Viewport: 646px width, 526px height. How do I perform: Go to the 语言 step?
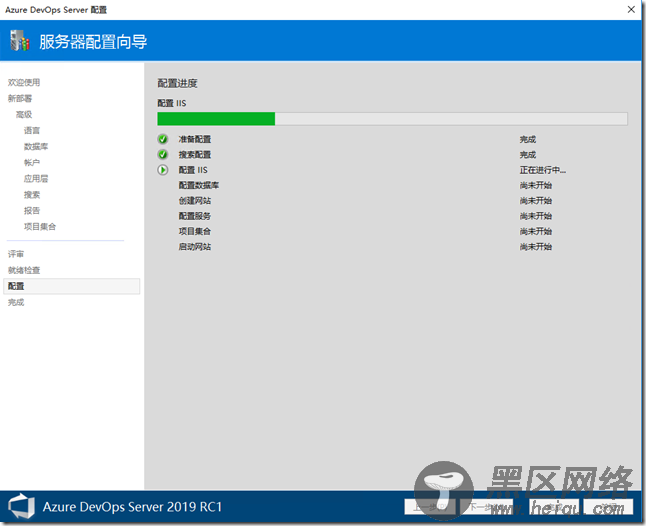[32, 131]
